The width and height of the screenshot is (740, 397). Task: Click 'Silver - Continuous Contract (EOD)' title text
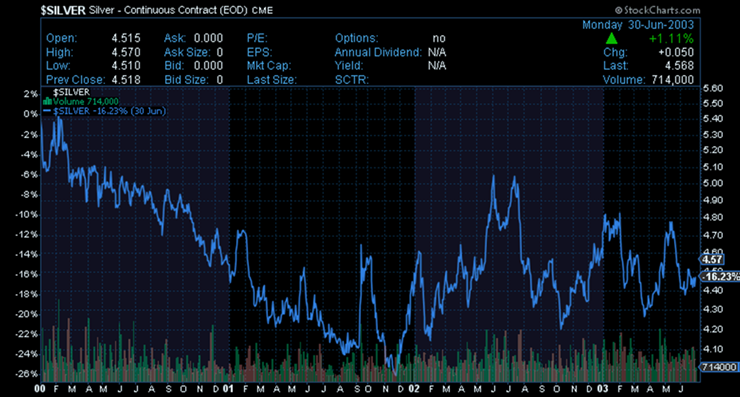pos(168,10)
